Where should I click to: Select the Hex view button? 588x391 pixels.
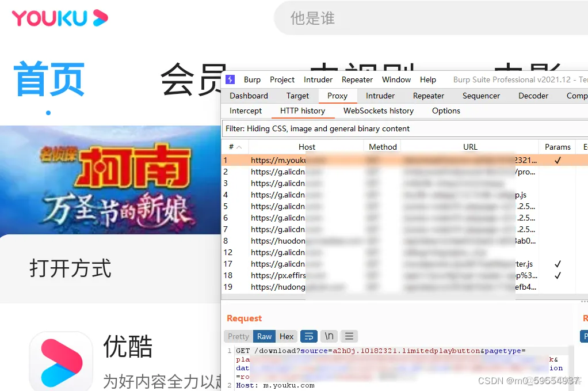point(287,336)
